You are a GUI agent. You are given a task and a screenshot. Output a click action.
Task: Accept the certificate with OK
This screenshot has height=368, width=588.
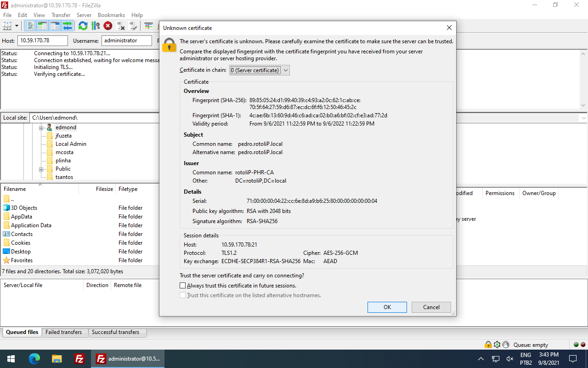pos(387,307)
